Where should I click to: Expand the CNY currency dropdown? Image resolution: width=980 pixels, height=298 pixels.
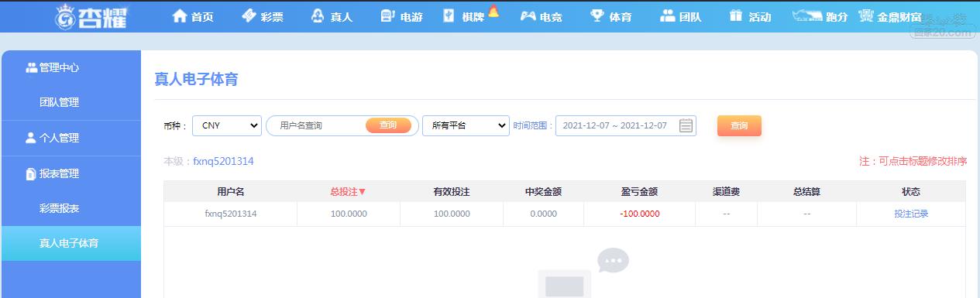click(227, 125)
